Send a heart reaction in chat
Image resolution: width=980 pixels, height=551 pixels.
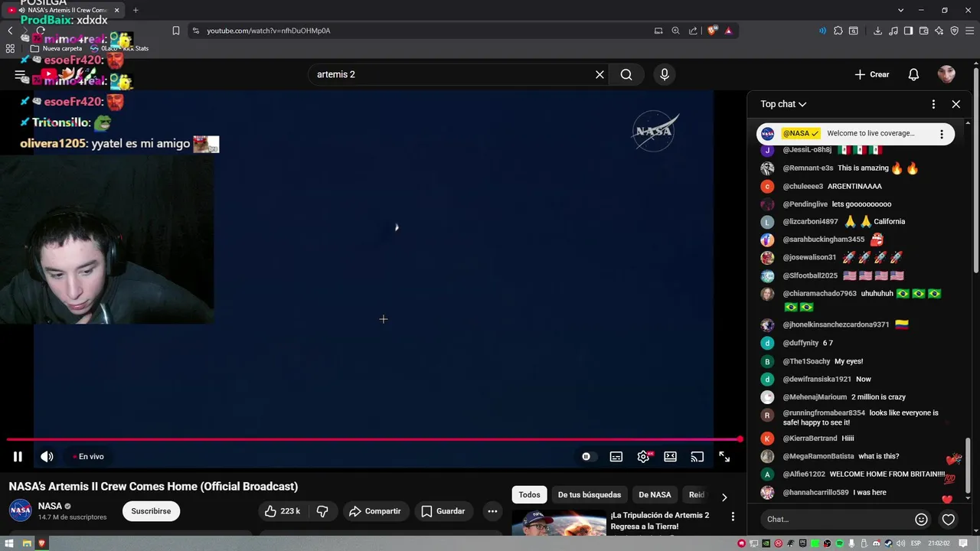tap(949, 520)
